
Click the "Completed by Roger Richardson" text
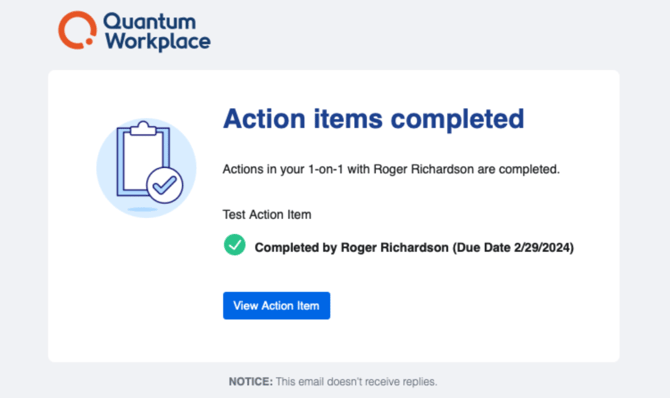point(352,248)
